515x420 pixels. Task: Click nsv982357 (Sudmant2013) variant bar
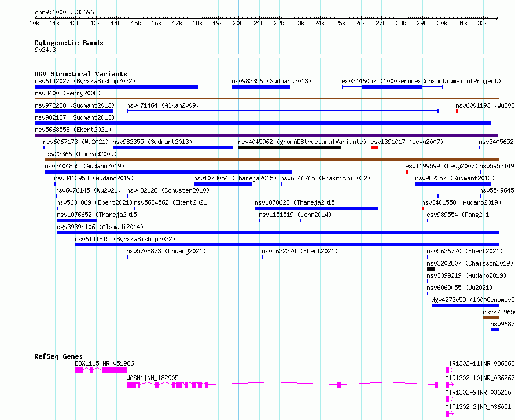tap(453, 184)
